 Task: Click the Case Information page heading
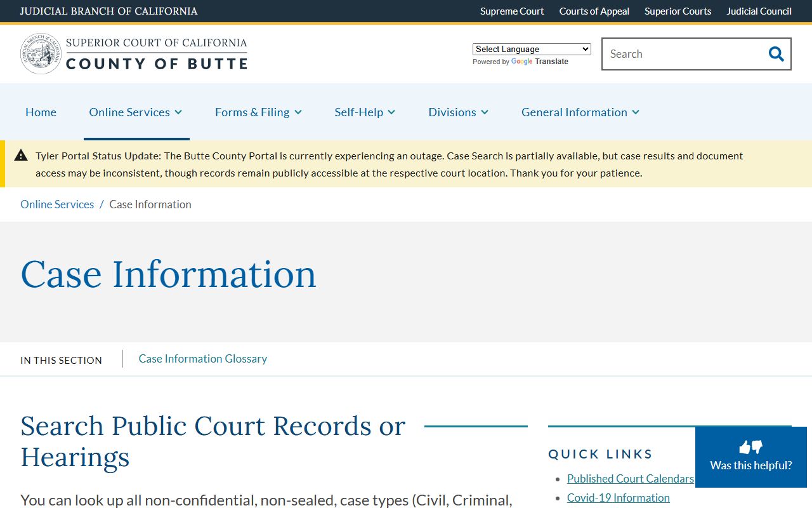point(168,274)
